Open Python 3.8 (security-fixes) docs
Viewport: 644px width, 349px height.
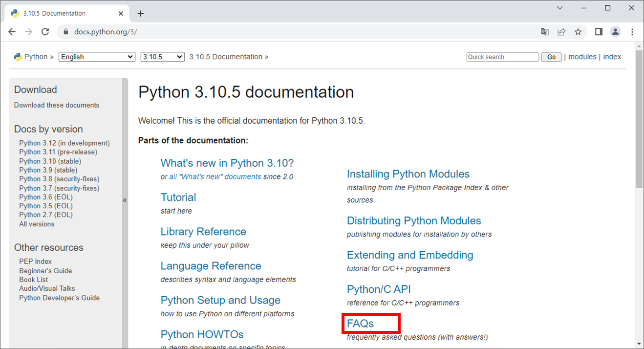[59, 179]
